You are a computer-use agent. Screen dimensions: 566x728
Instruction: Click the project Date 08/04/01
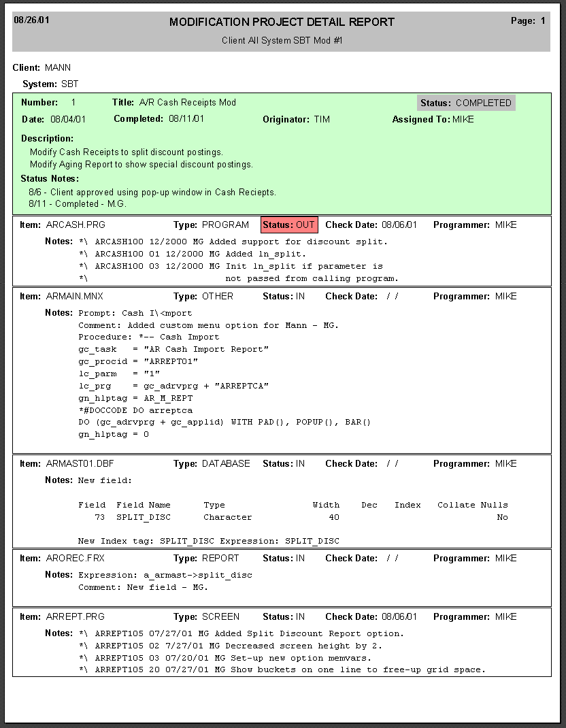68,119
